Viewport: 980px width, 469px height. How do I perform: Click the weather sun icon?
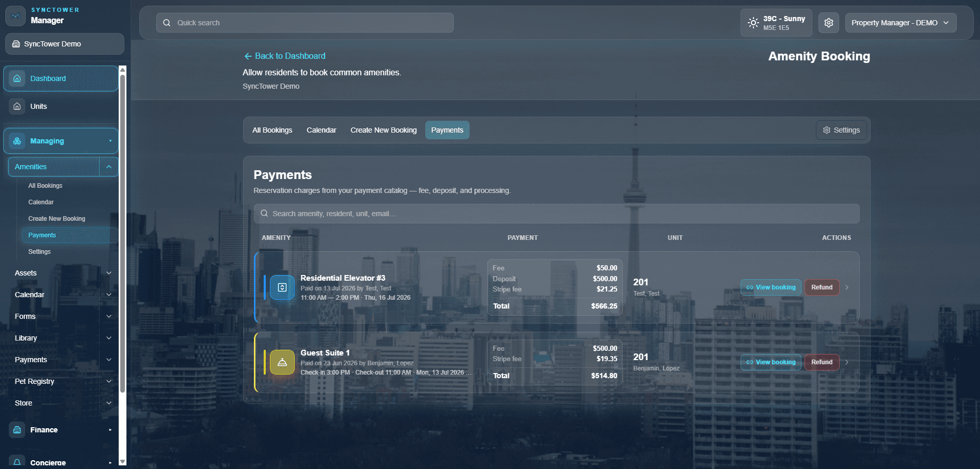coord(753,23)
